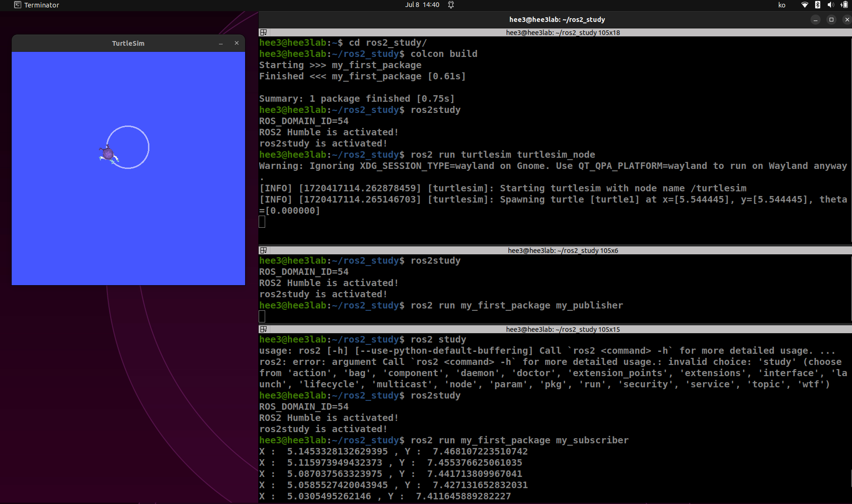
Task: Click 'Starting turtlesim with node name /turtlesim' line
Action: 503,189
